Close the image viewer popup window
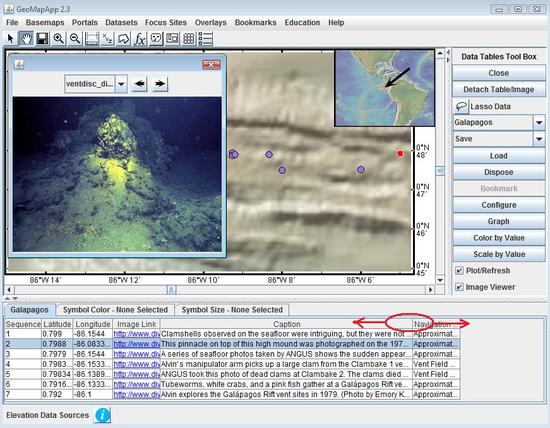The image size is (550, 428). (x=212, y=65)
